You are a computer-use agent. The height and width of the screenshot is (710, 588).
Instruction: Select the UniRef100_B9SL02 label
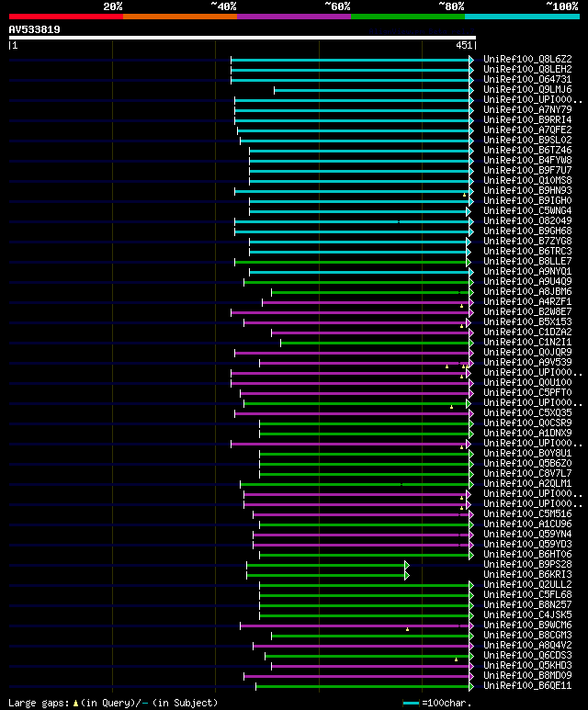527,140
